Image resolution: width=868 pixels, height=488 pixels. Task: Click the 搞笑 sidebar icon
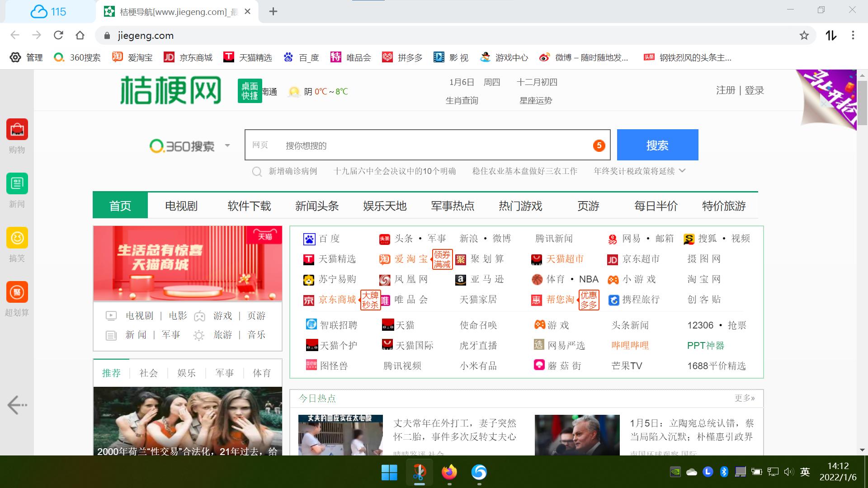(x=17, y=238)
